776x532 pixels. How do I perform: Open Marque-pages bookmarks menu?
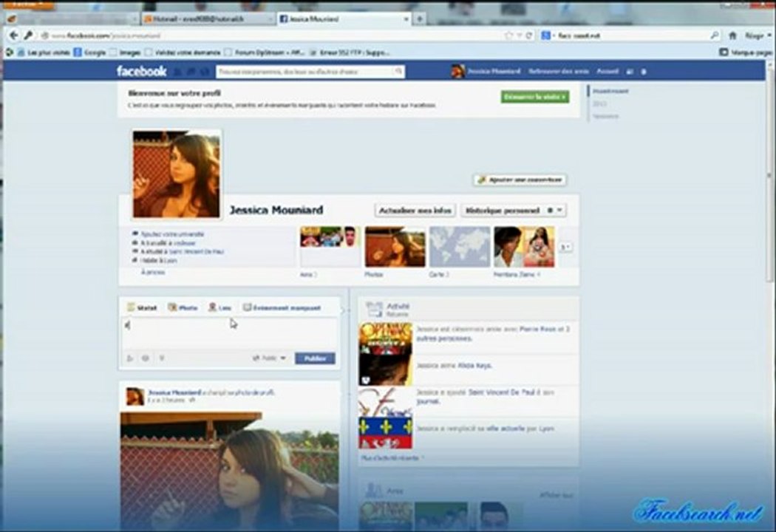[745, 52]
